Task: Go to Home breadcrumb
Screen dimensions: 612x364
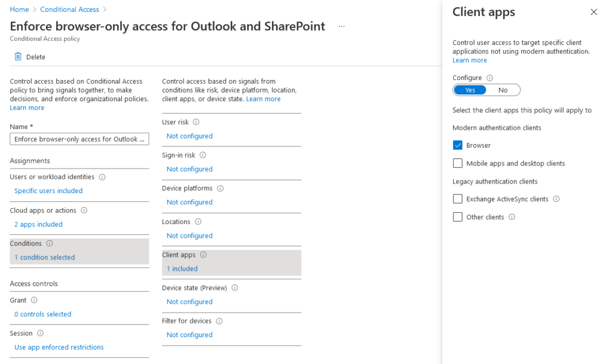Action: pos(19,10)
